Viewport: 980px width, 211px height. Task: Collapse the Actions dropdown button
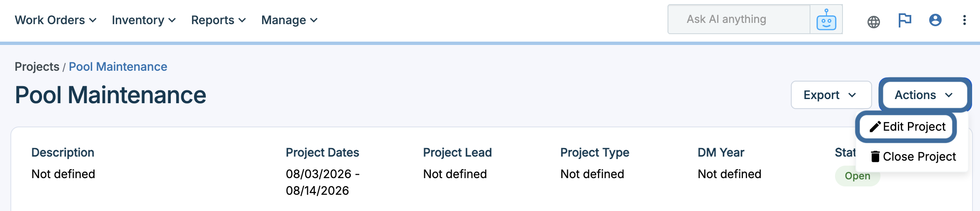pyautogui.click(x=925, y=95)
